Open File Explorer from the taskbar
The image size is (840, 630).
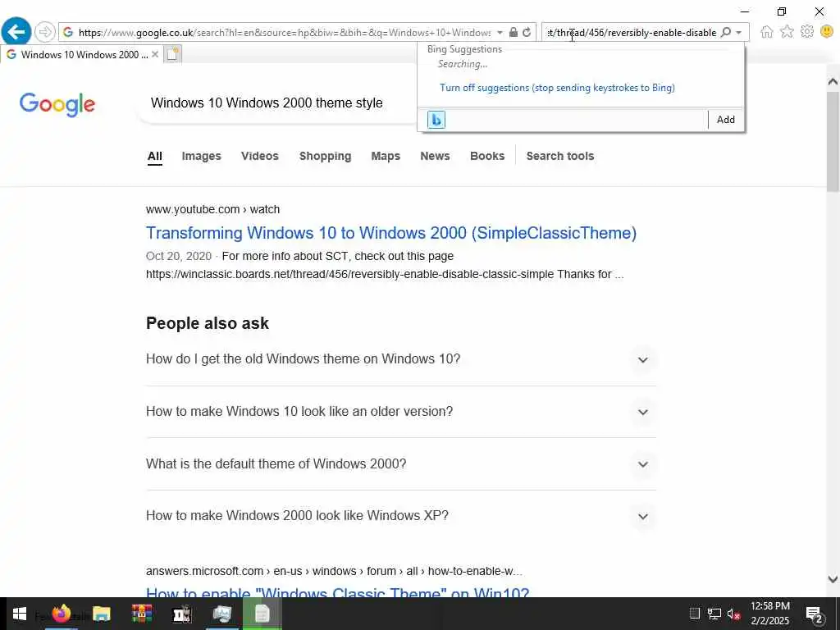101,614
